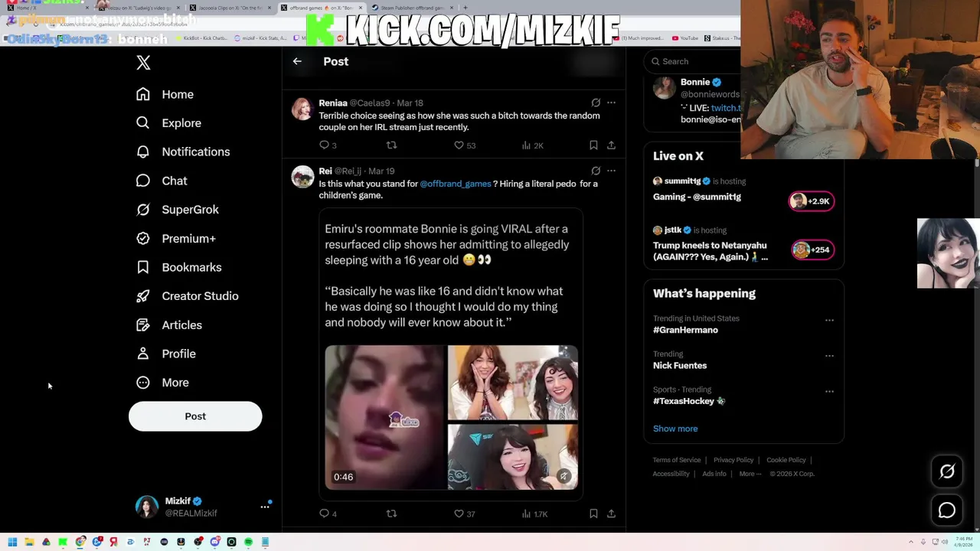Open Spotify in the taskbar
Image resolution: width=980 pixels, height=551 pixels.
[248, 542]
